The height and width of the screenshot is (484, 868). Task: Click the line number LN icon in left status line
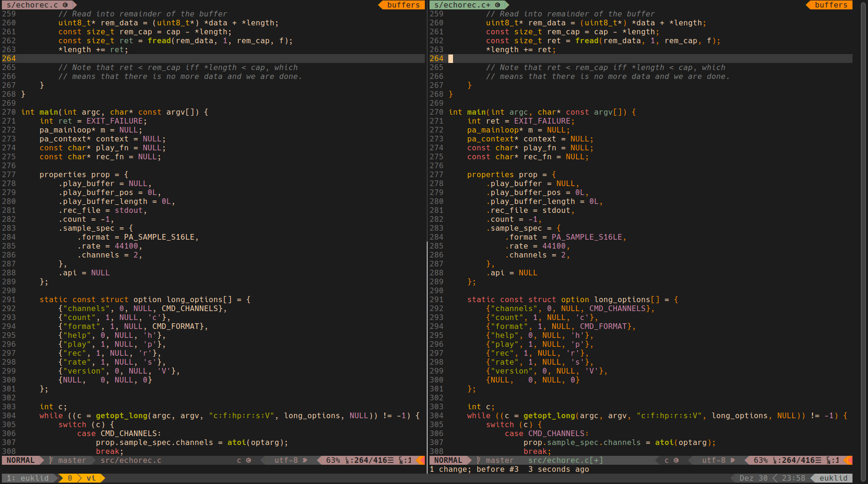347,461
